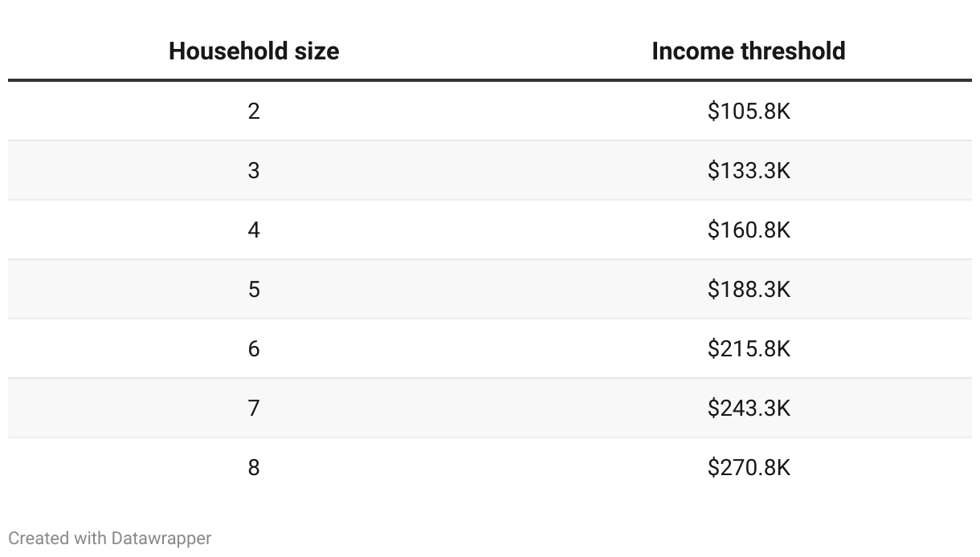
Task: Click the Household size column header
Action: pyautogui.click(x=254, y=51)
